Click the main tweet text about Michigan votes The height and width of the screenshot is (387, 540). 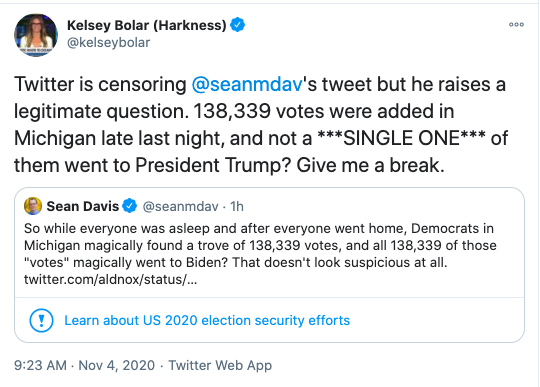point(261,125)
